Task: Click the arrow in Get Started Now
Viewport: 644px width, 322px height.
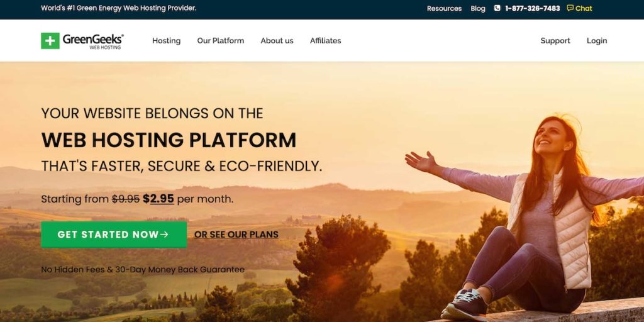Action: [164, 235]
